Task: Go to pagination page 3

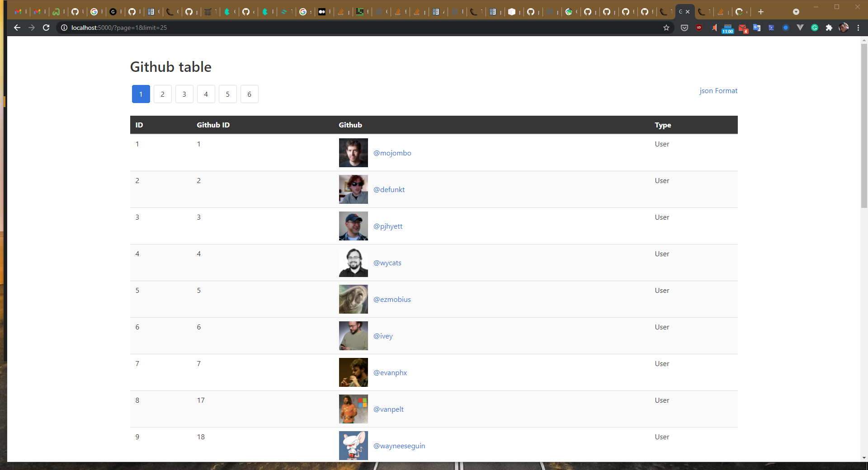Action: point(184,94)
